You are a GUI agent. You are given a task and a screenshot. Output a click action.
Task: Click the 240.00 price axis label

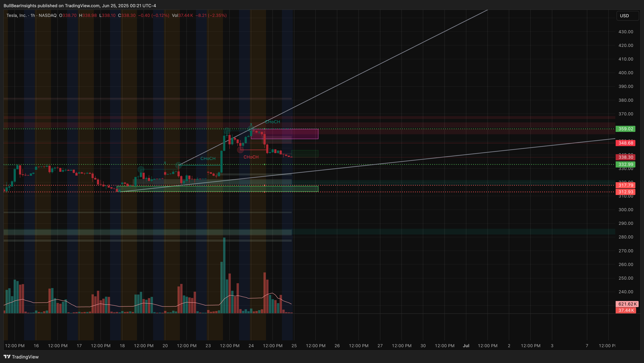626,292
